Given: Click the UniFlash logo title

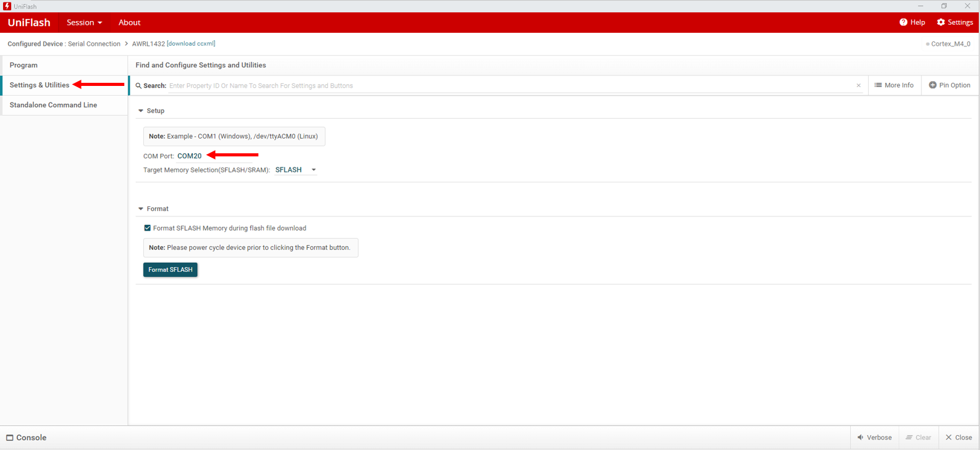Looking at the screenshot, I should point(29,23).
